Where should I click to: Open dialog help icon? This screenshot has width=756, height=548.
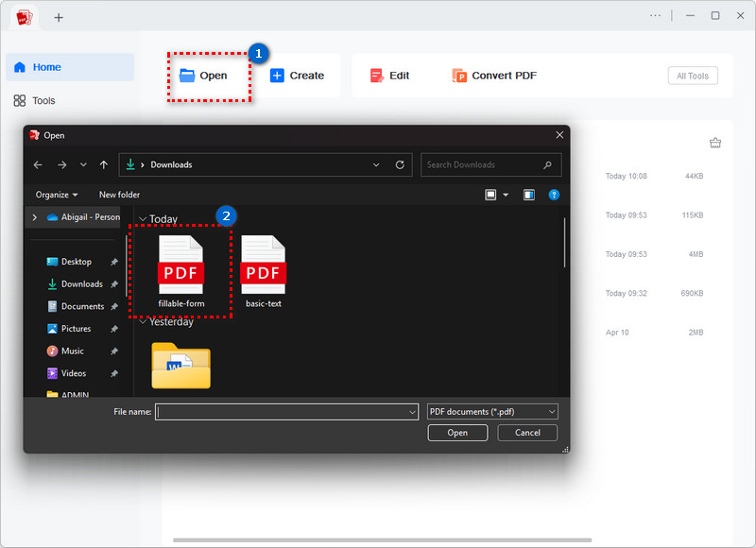tap(554, 195)
